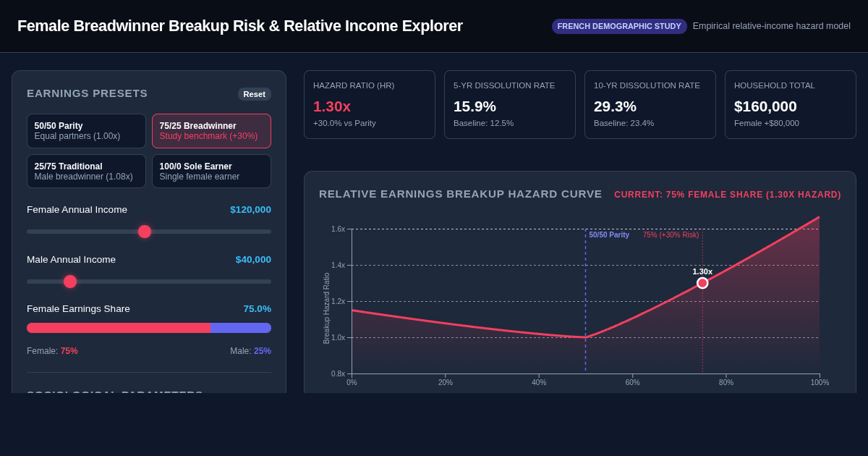The width and height of the screenshot is (868, 456).
Task: Click the 75.0% earnings share value
Action: tap(257, 309)
